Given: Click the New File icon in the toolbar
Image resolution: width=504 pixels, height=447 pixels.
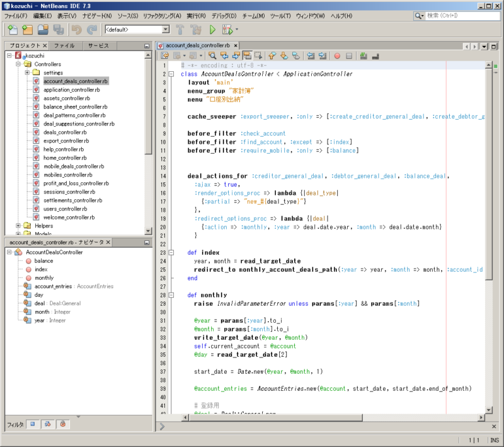Looking at the screenshot, I should click(12, 28).
